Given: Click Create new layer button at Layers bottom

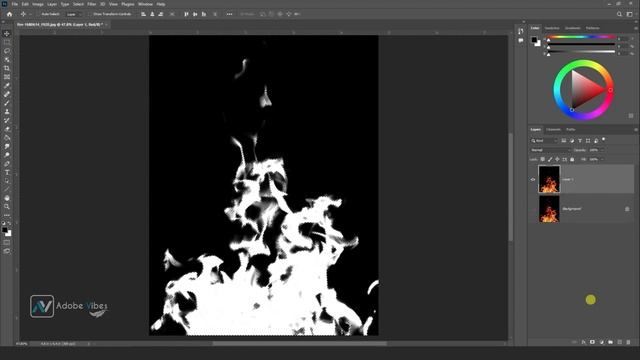Looking at the screenshot, I should tap(620, 342).
